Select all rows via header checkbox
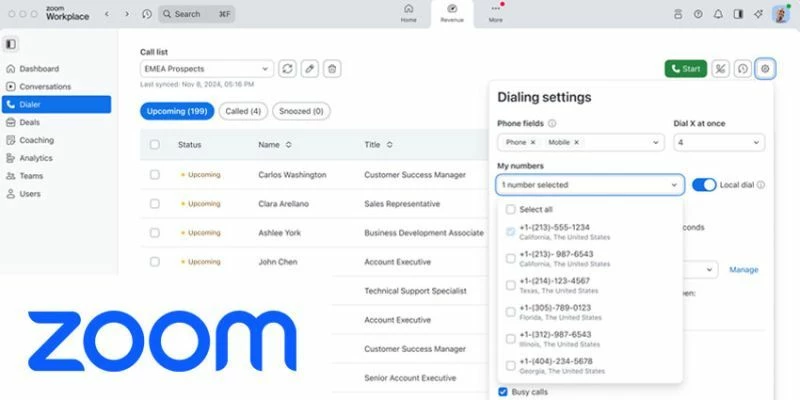The width and height of the screenshot is (800, 400). tap(155, 144)
